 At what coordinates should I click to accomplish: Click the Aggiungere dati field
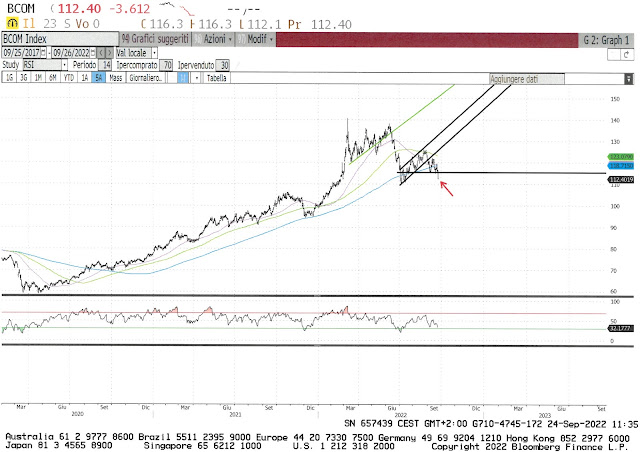[527, 79]
